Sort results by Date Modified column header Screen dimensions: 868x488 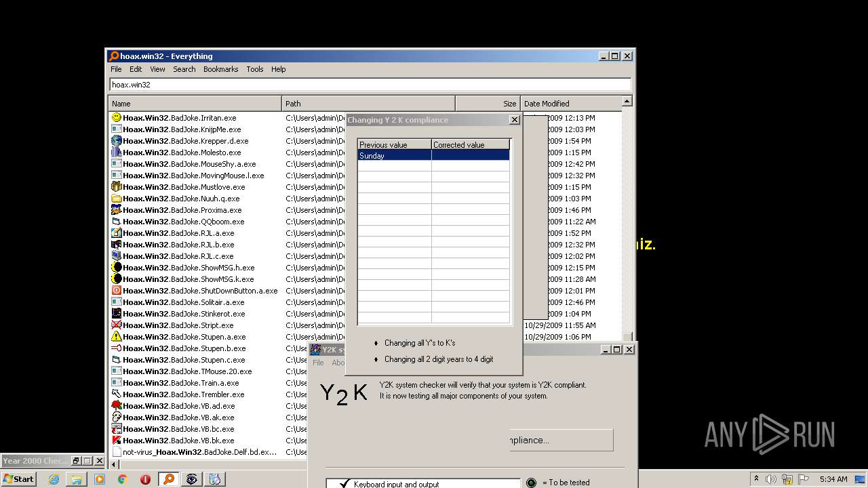(570, 104)
